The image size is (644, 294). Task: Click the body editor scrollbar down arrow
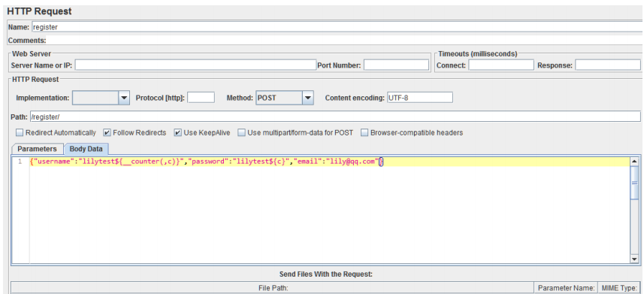click(634, 259)
